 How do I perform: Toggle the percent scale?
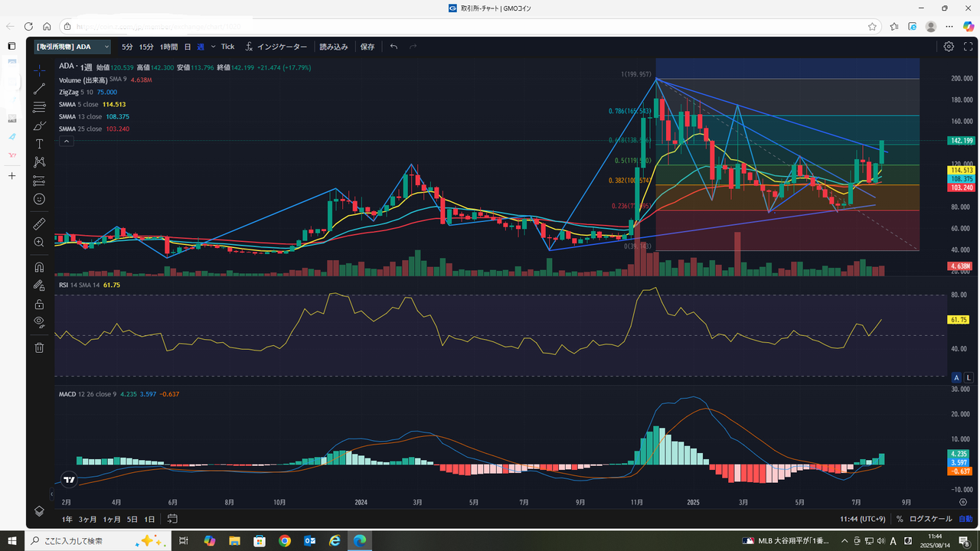tap(900, 519)
